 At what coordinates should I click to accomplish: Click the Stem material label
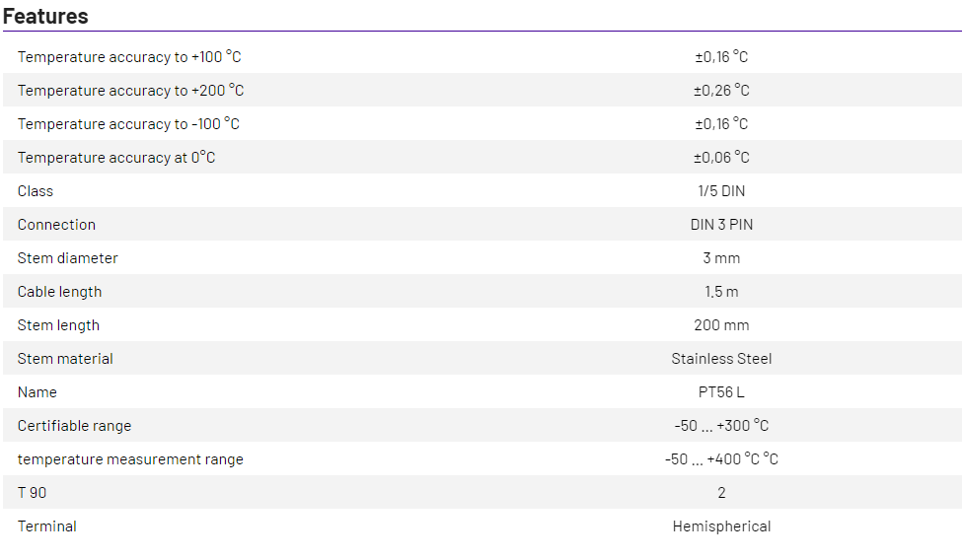point(65,359)
